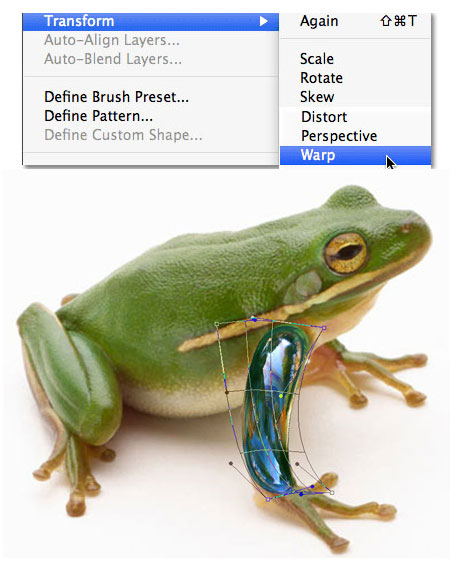
Task: Click the warp mesh bottom-right corner handle
Action: tap(332, 492)
